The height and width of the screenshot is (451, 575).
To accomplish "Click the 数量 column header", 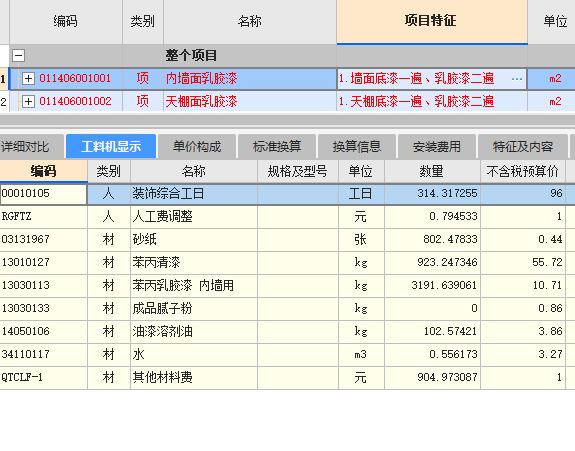I will pos(432,171).
